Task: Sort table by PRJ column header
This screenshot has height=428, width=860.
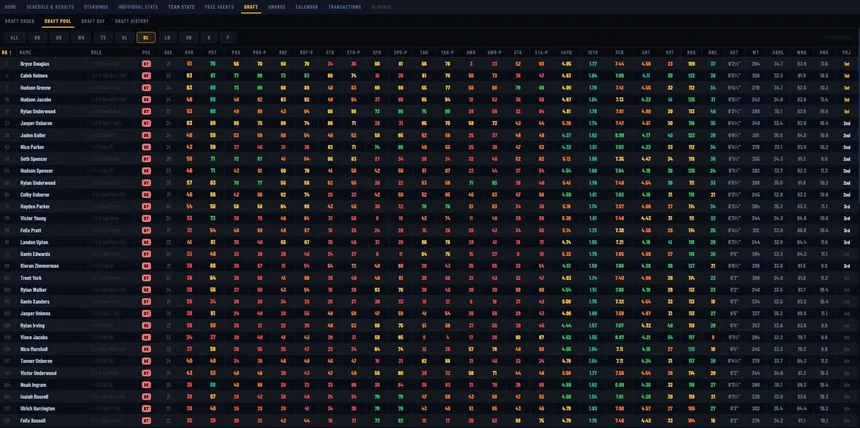Action: click(846, 53)
